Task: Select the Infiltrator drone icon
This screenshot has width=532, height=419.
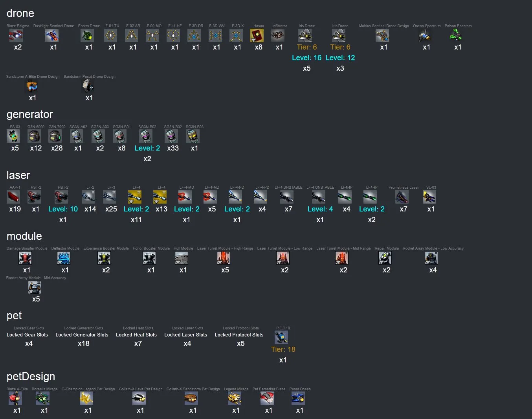Action: coord(278,36)
